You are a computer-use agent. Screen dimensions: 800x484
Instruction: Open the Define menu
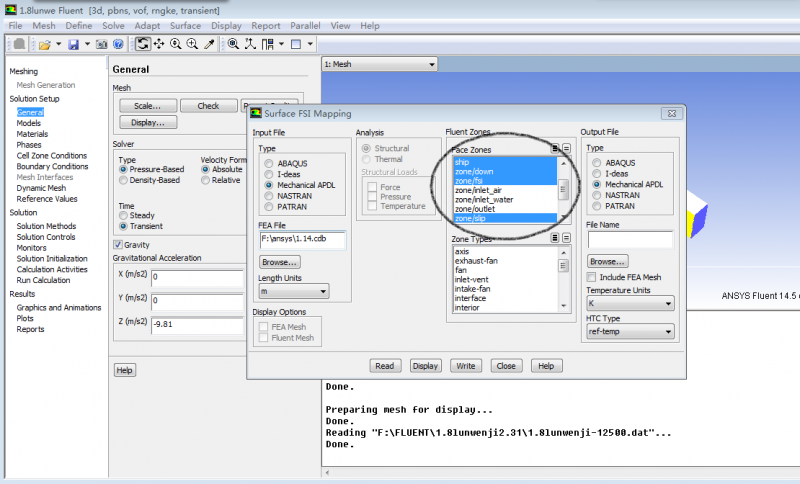pyautogui.click(x=79, y=26)
